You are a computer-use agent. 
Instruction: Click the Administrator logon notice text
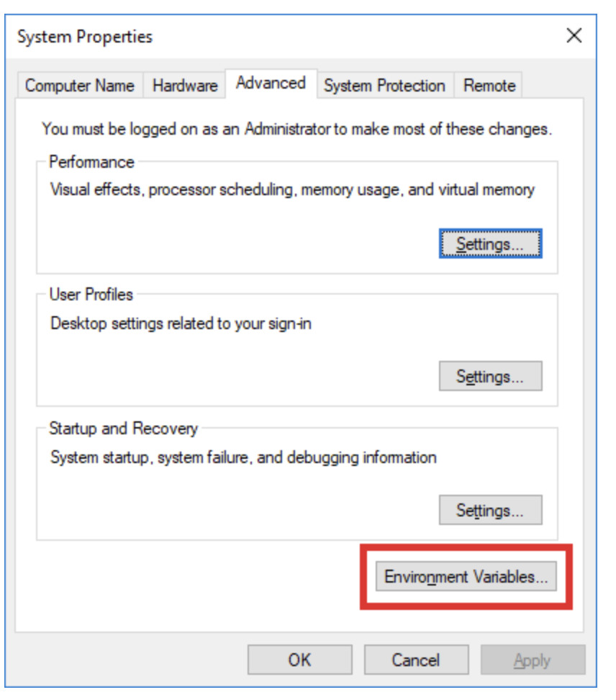click(x=296, y=129)
